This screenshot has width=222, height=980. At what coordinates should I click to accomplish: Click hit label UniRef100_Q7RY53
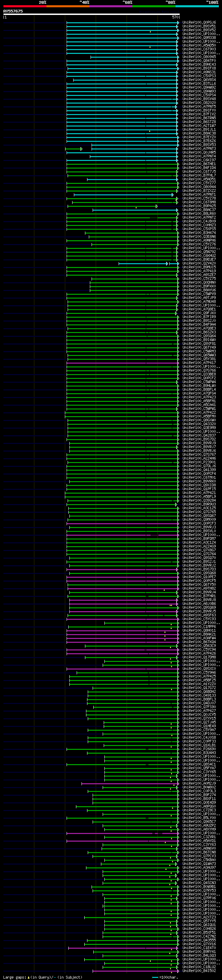(199, 891)
